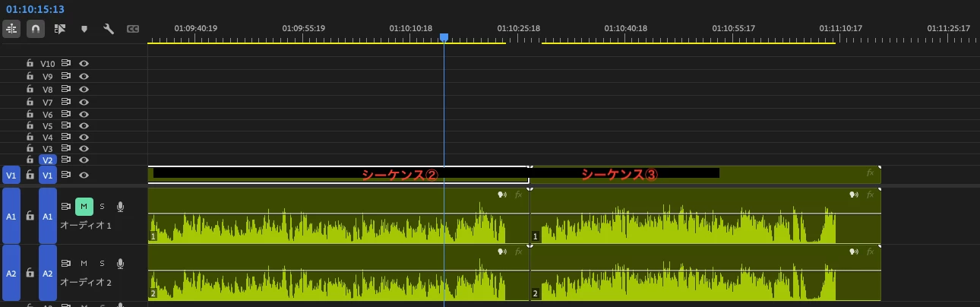
Task: Click the playhead timecode 01:10:15:13
Action: click(x=35, y=9)
